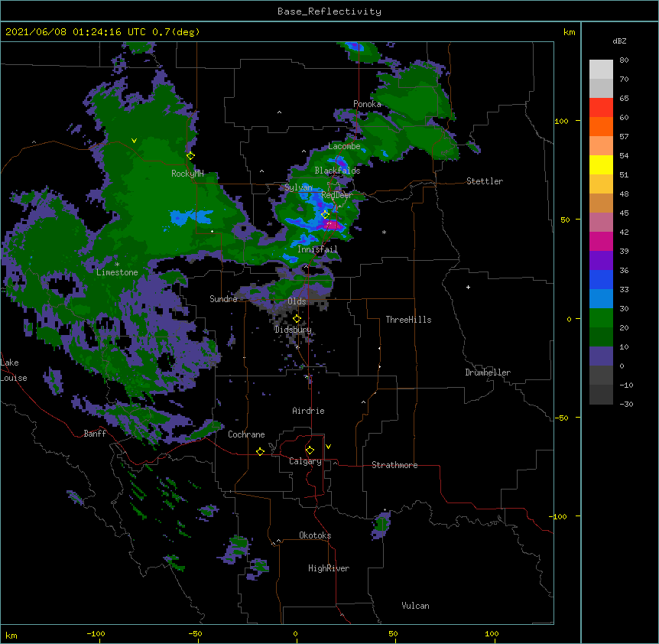Select the slate violet 0-10 dBZ swatch
Screen dimensions: 659x644
tap(601, 356)
